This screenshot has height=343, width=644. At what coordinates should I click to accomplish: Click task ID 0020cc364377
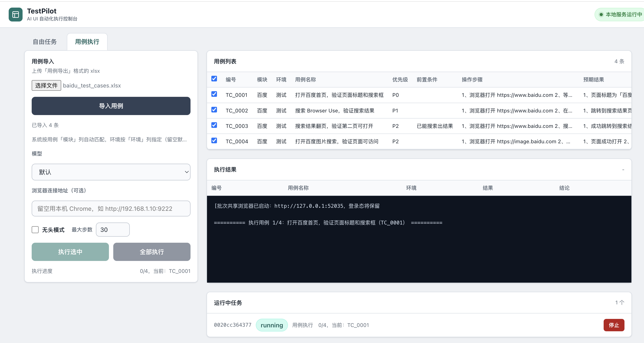click(233, 325)
